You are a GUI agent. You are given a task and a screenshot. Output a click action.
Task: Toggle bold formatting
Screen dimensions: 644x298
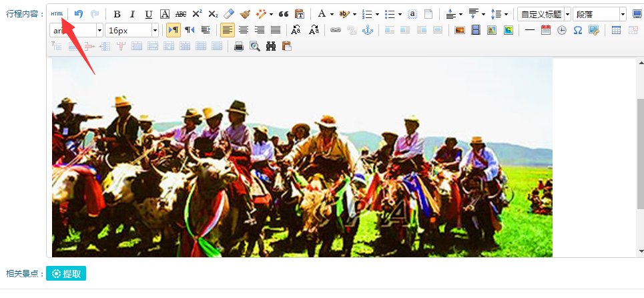(x=117, y=14)
